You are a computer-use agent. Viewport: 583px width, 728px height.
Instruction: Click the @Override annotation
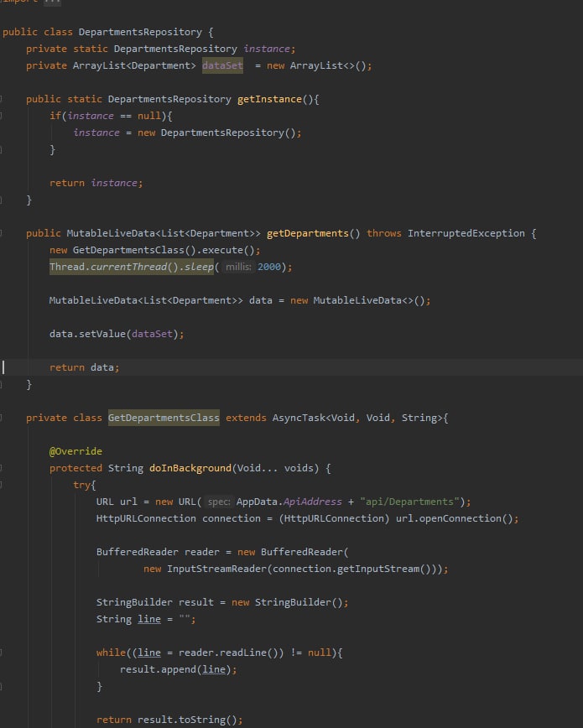[x=75, y=451]
